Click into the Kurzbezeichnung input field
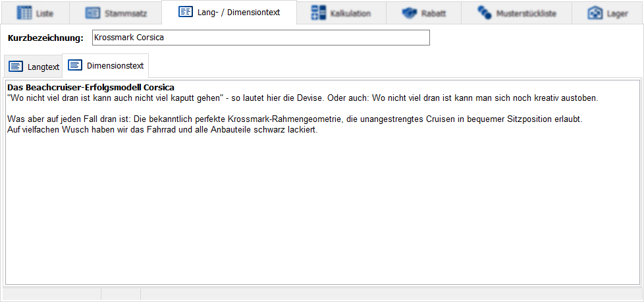 261,38
